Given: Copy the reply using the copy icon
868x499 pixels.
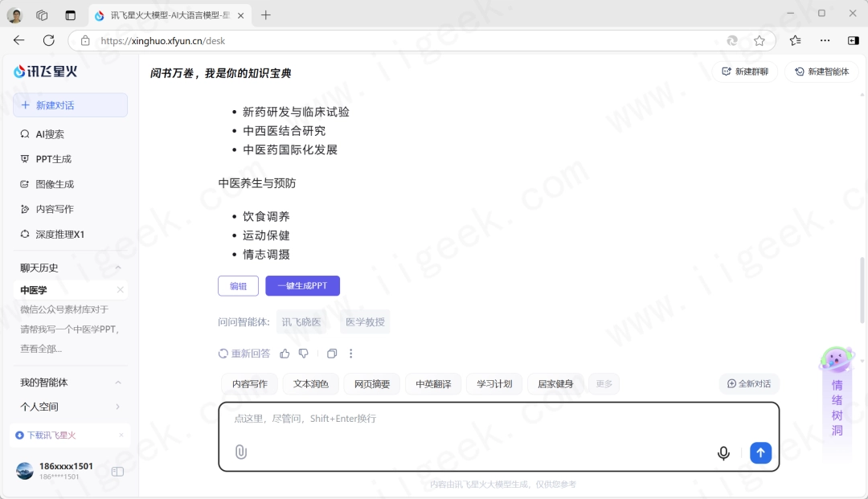Looking at the screenshot, I should [332, 353].
